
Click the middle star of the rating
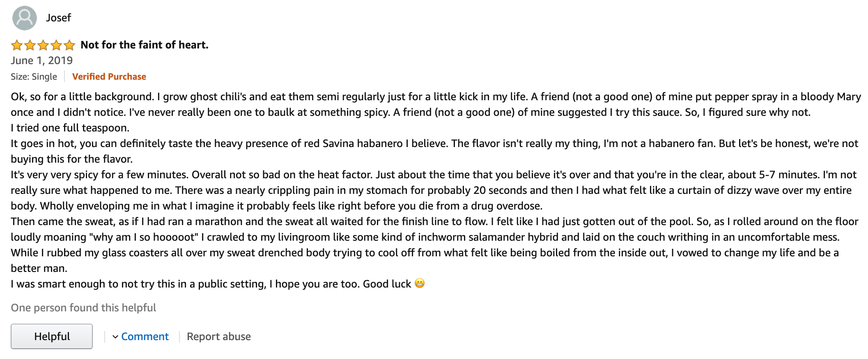coord(43,45)
